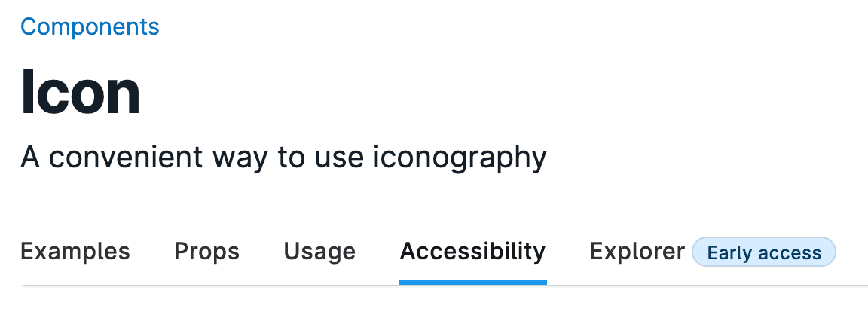This screenshot has height=309, width=868.
Task: Switch to the Props tab
Action: coord(206,251)
